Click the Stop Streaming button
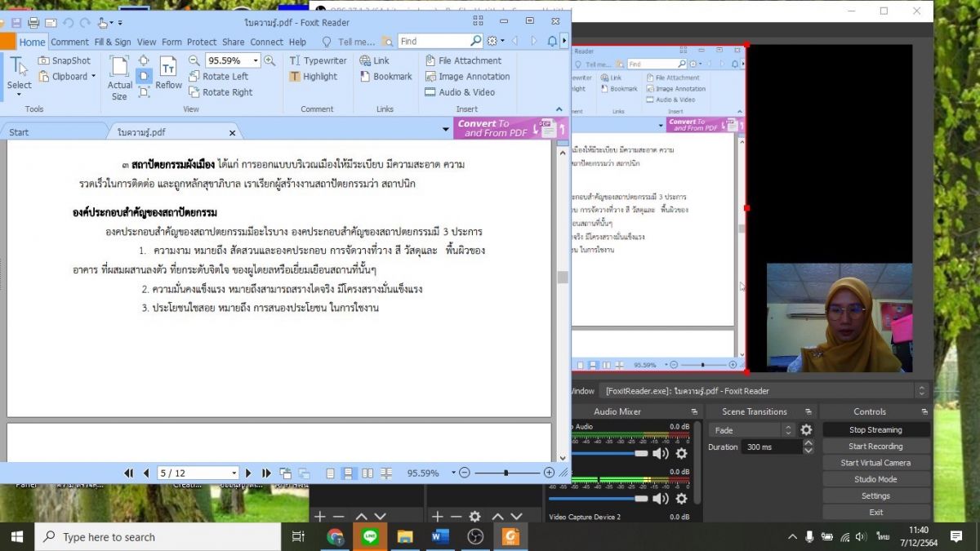 click(x=875, y=430)
